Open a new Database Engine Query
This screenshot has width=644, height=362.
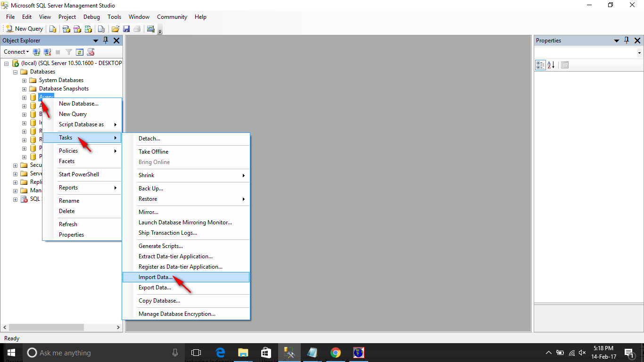point(53,29)
